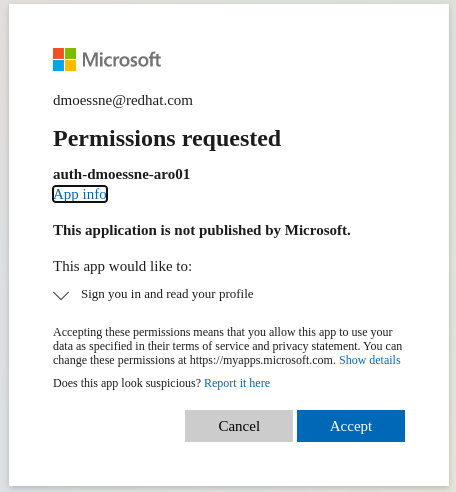The height and width of the screenshot is (492, 456).
Task: Click 'Sign you in and read your profile'
Action: click(167, 294)
